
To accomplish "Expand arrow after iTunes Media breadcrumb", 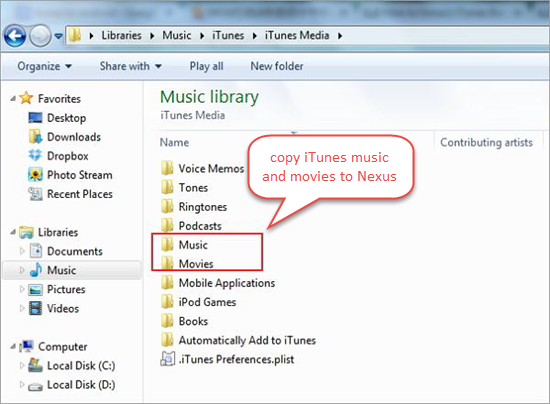I will tap(340, 36).
